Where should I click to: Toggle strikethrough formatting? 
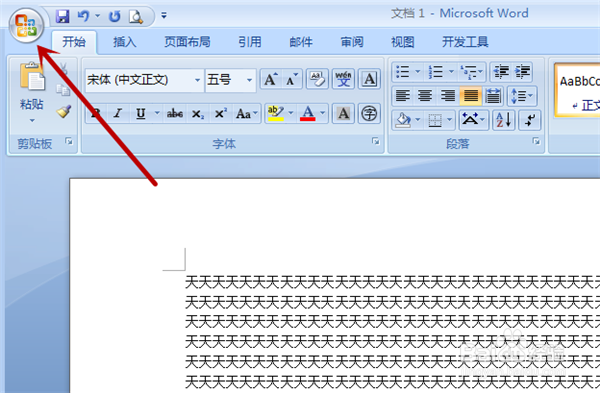(174, 113)
